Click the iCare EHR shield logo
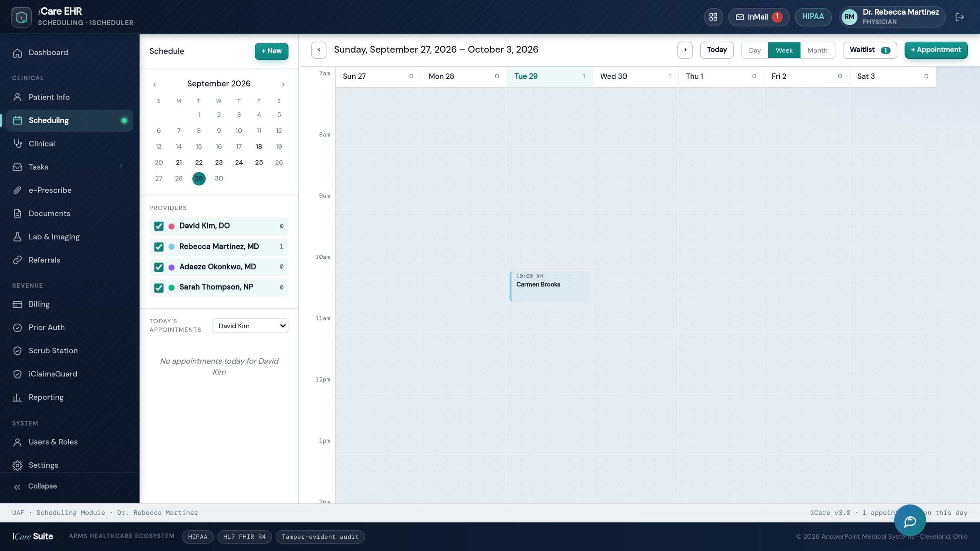980x551 pixels. click(x=21, y=17)
